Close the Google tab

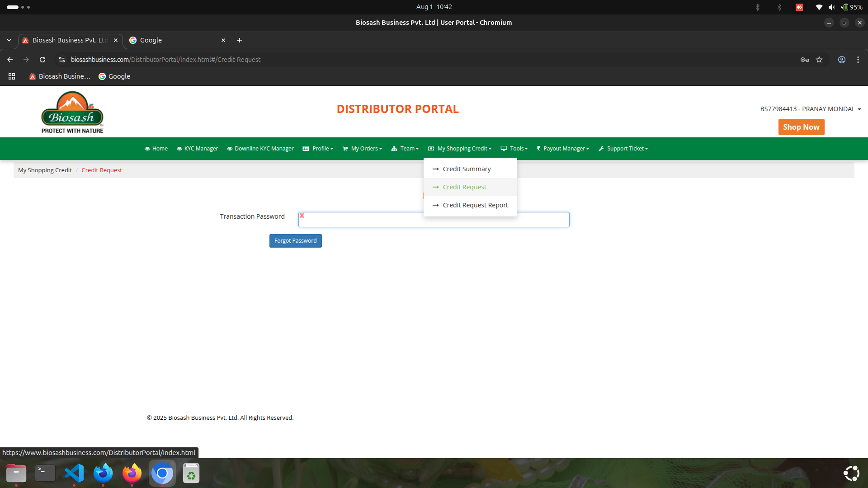(223, 40)
